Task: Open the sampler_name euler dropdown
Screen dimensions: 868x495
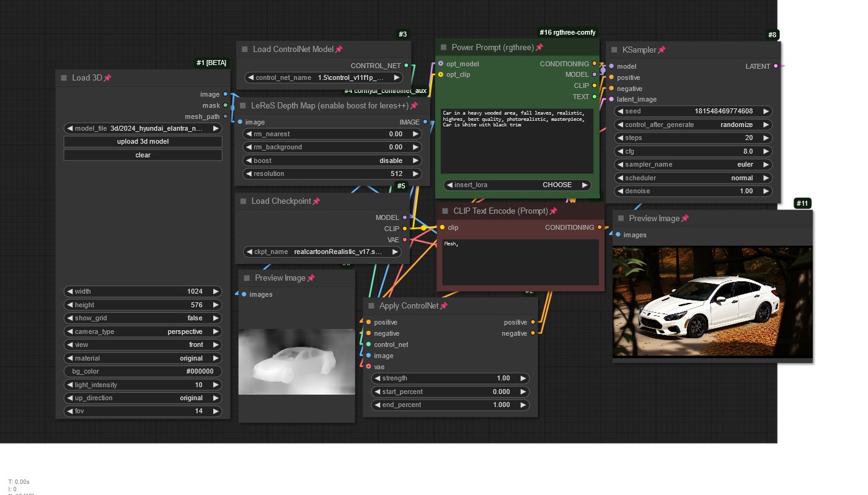Action: pyautogui.click(x=693, y=165)
